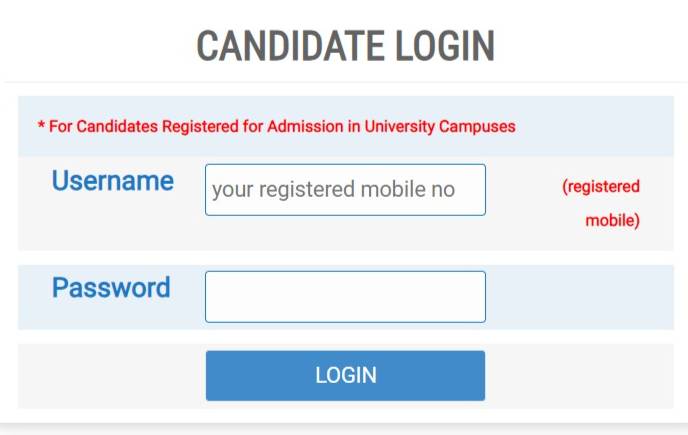Click the red "(registered mobile)" hint

(x=602, y=203)
